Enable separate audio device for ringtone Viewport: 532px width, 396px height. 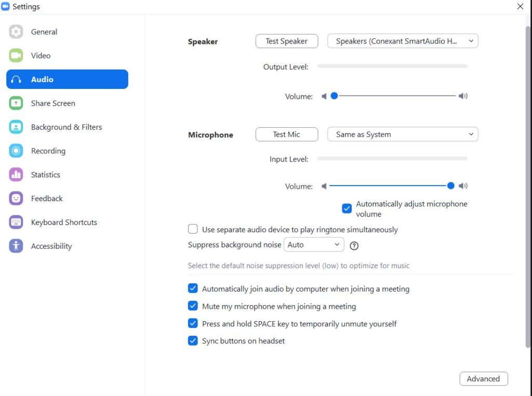(x=193, y=229)
